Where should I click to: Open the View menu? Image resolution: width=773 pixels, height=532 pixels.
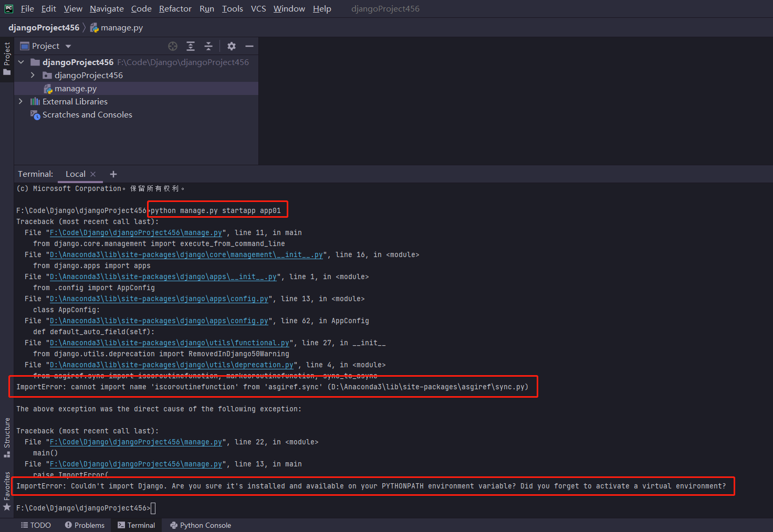click(73, 9)
